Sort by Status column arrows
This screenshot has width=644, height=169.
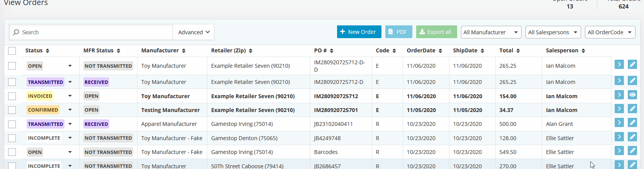click(x=47, y=51)
